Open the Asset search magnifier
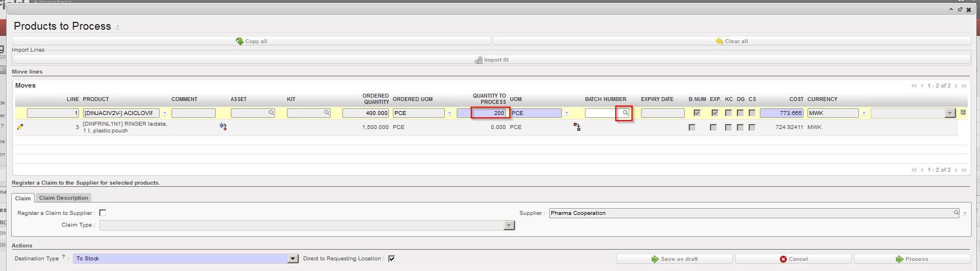 [x=271, y=113]
